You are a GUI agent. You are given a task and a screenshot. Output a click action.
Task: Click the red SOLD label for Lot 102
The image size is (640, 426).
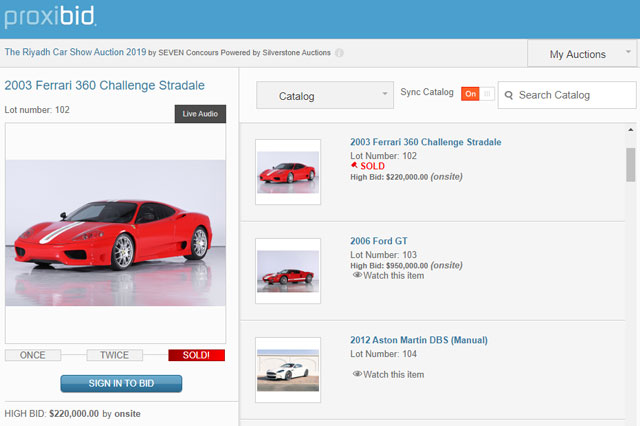pos(372,166)
